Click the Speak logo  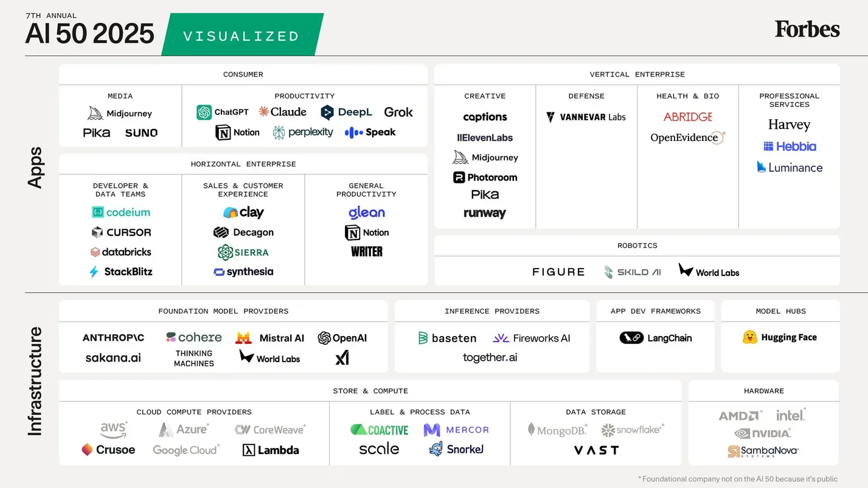click(370, 132)
